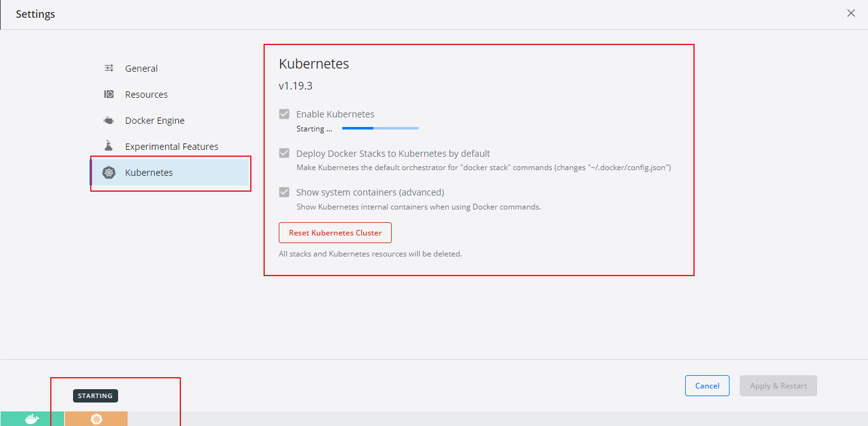
Task: Click the Apply & Restart button
Action: (x=778, y=386)
